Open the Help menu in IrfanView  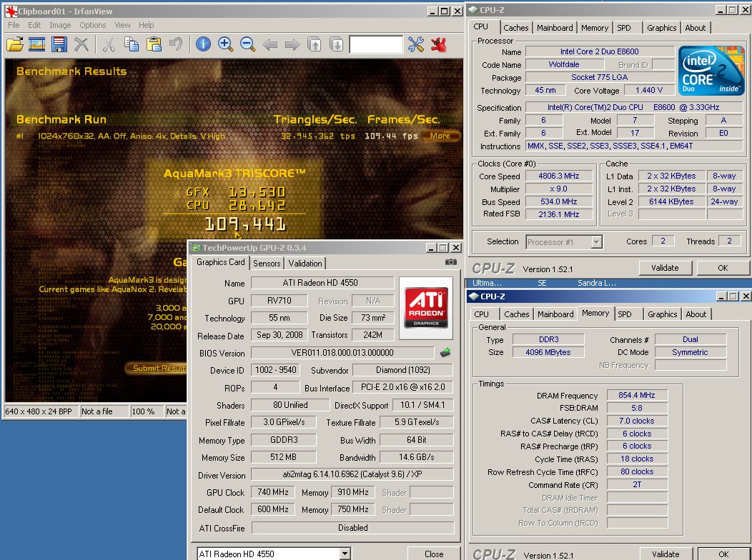(x=147, y=25)
